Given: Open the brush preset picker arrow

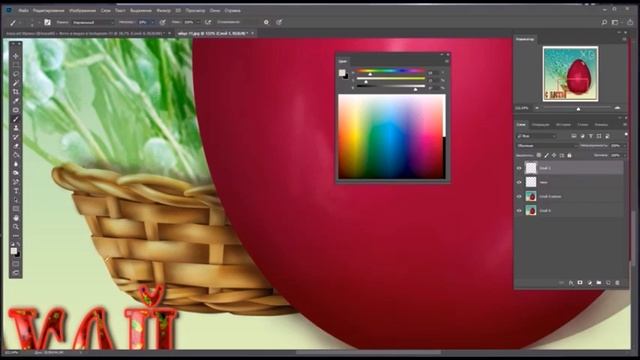Looking at the screenshot, I should pos(39,22).
